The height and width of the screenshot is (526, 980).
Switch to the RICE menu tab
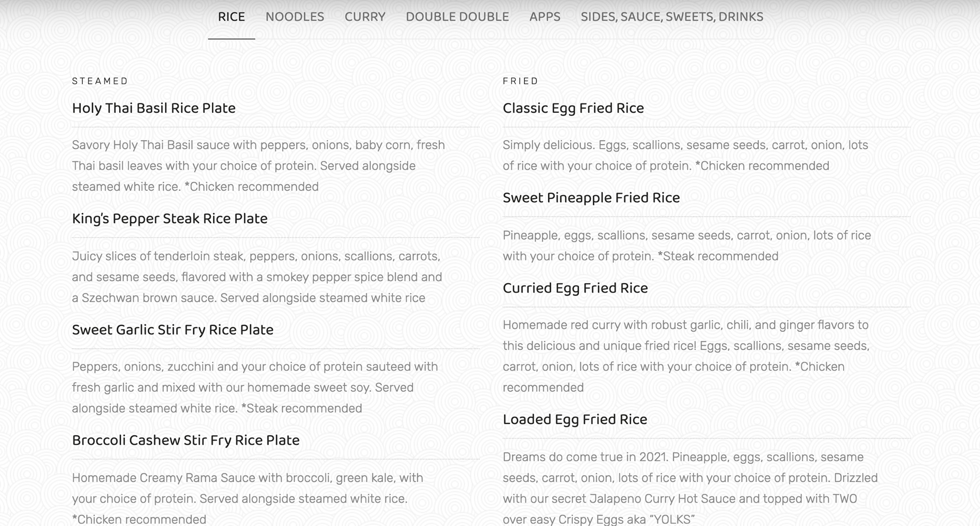pos(231,17)
